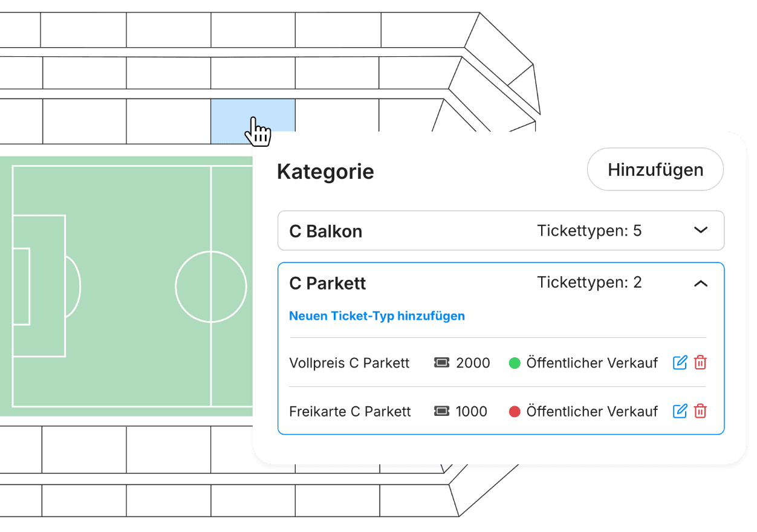Viewport: 757px width, 532px height.
Task: Click the Tickettypen: 5 count label
Action: (x=589, y=231)
